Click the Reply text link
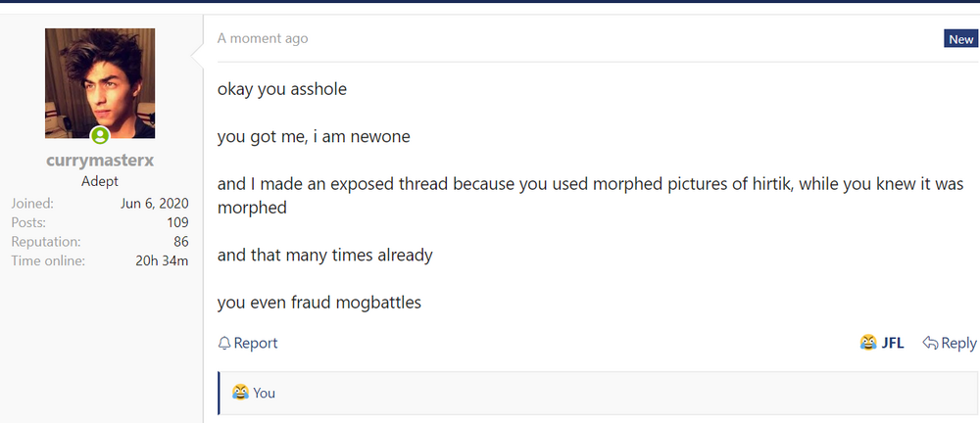 [958, 343]
